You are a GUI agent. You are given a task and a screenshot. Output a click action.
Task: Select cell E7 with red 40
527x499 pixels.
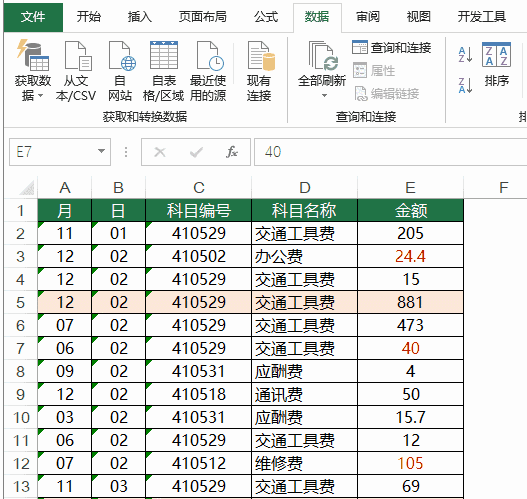(x=410, y=348)
